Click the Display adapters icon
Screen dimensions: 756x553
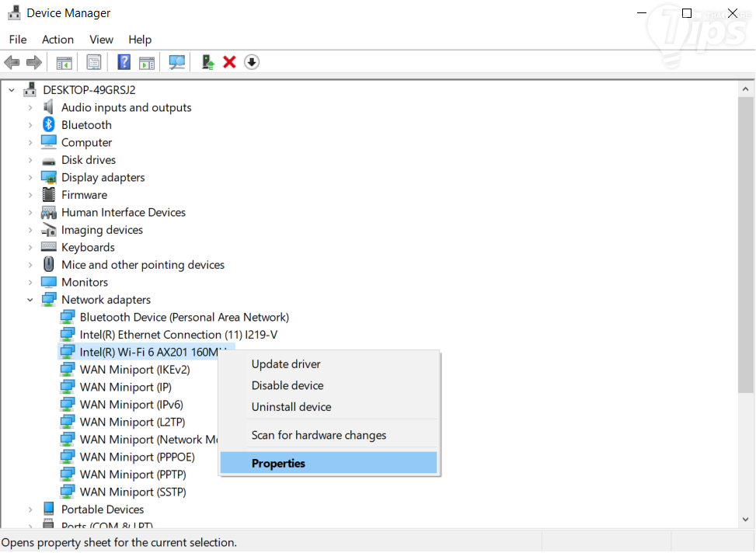click(49, 177)
